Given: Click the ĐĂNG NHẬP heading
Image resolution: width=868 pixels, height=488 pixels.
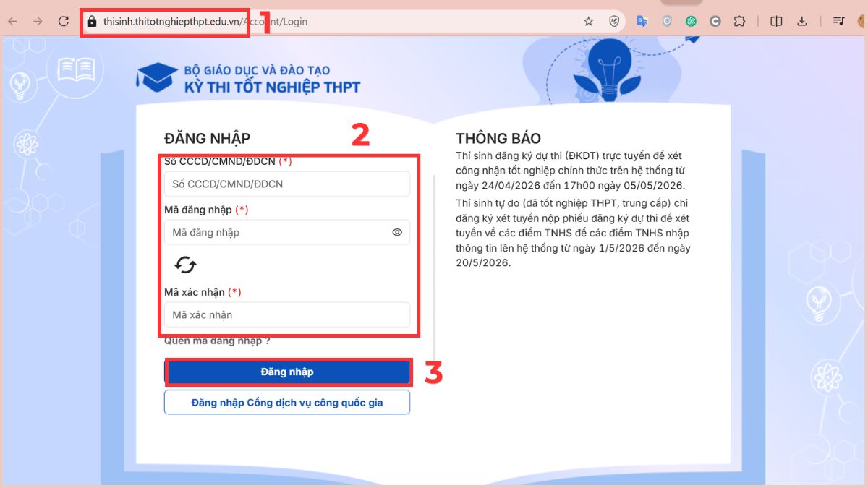Looking at the screenshot, I should click(207, 139).
